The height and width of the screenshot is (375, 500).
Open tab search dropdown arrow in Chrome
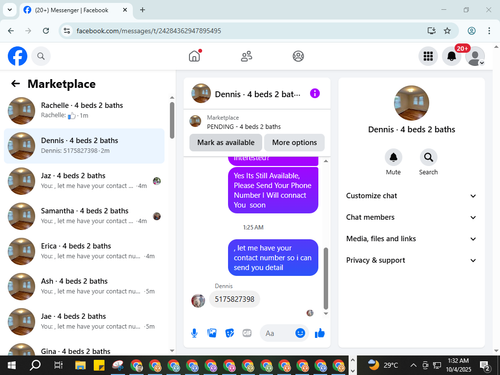click(10, 10)
